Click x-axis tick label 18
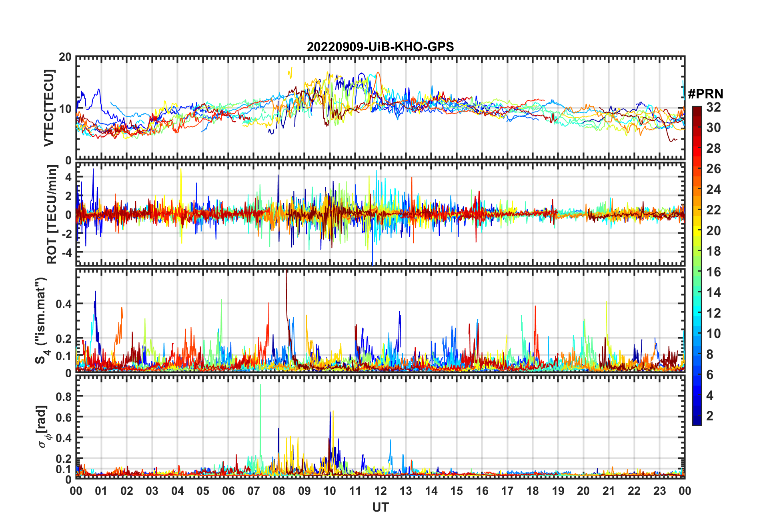761x532 pixels. click(533, 491)
